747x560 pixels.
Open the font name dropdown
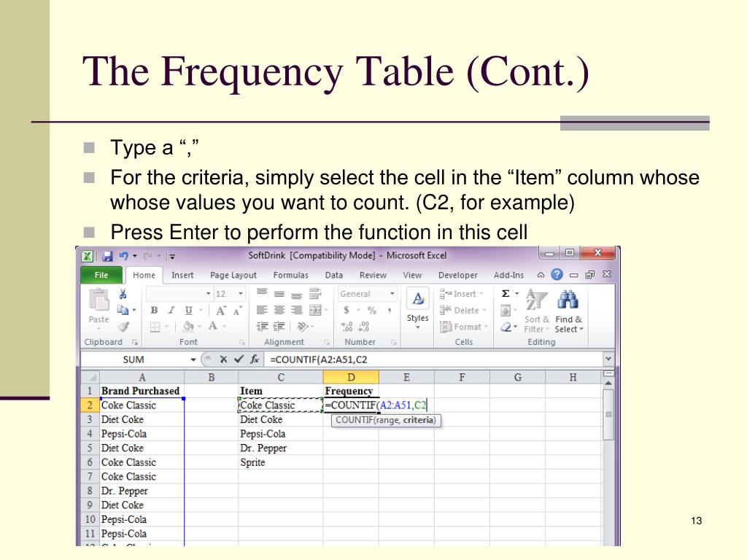coord(208,294)
